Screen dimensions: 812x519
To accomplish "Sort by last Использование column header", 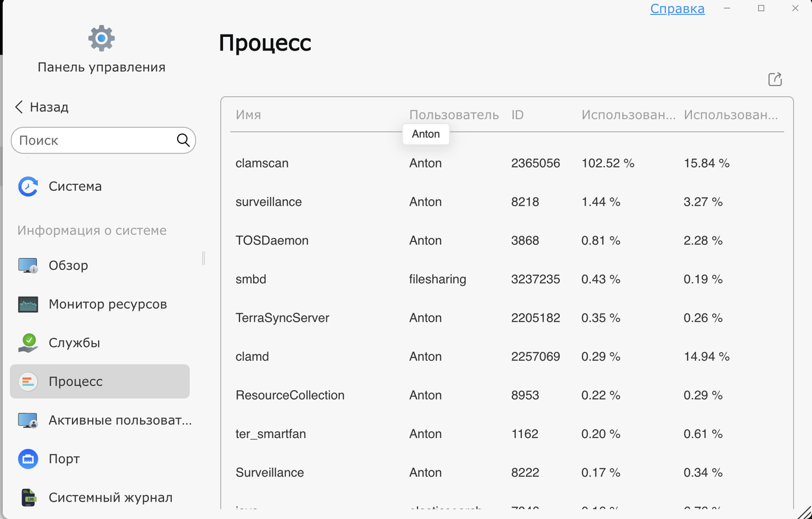I will point(731,115).
